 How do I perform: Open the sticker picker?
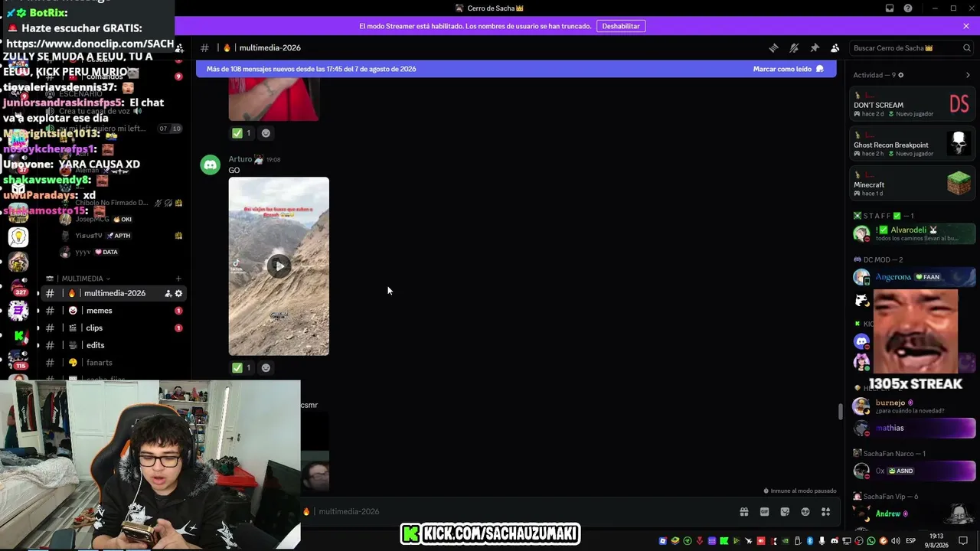click(785, 511)
